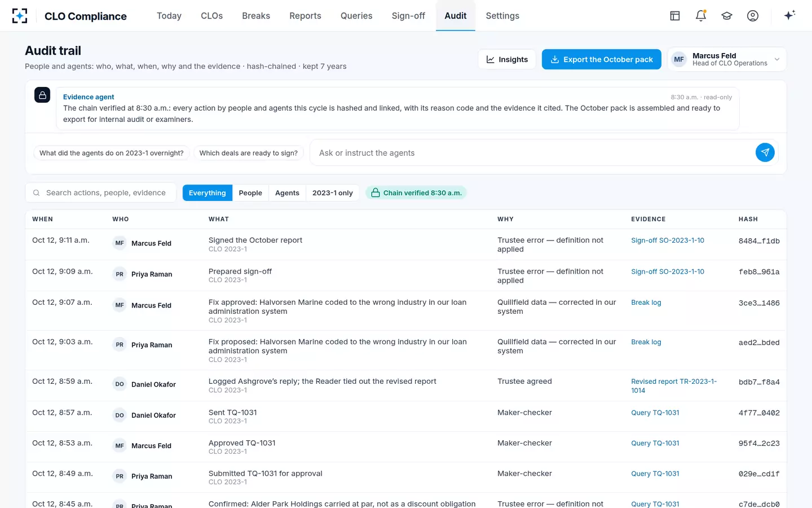Open the sparkle AI assistant icon
The height and width of the screenshot is (508, 812).
point(789,15)
